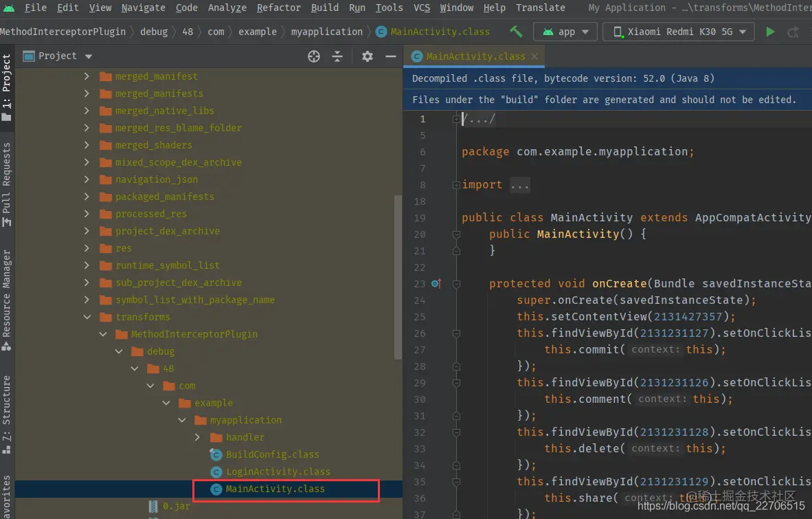812x519 pixels.
Task: Select 0.jar file in tree
Action: [170, 505]
